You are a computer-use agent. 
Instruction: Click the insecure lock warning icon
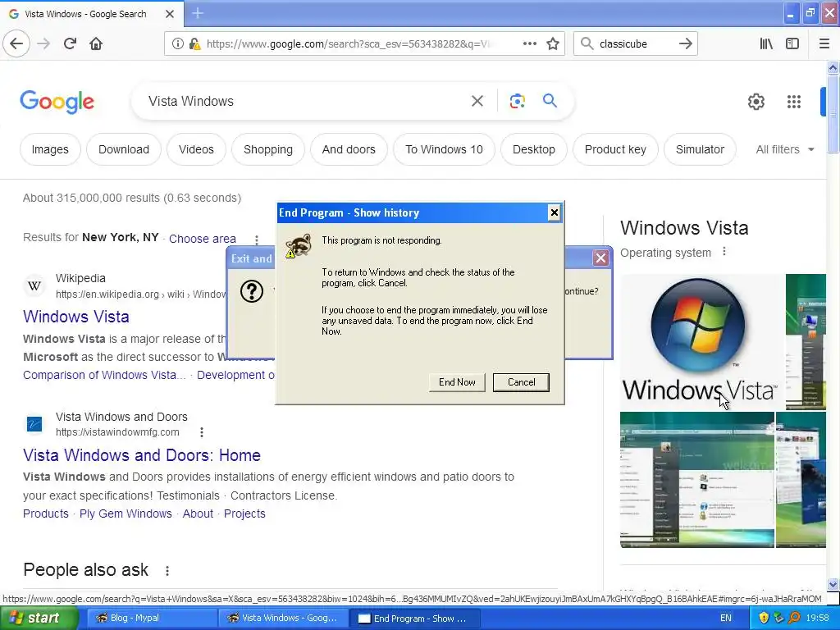pyautogui.click(x=194, y=44)
